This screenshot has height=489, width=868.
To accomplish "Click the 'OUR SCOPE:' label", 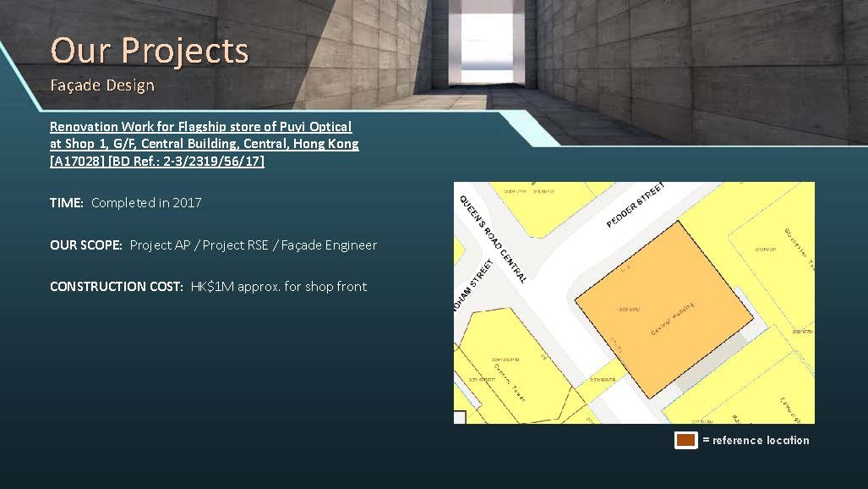I will 86,245.
